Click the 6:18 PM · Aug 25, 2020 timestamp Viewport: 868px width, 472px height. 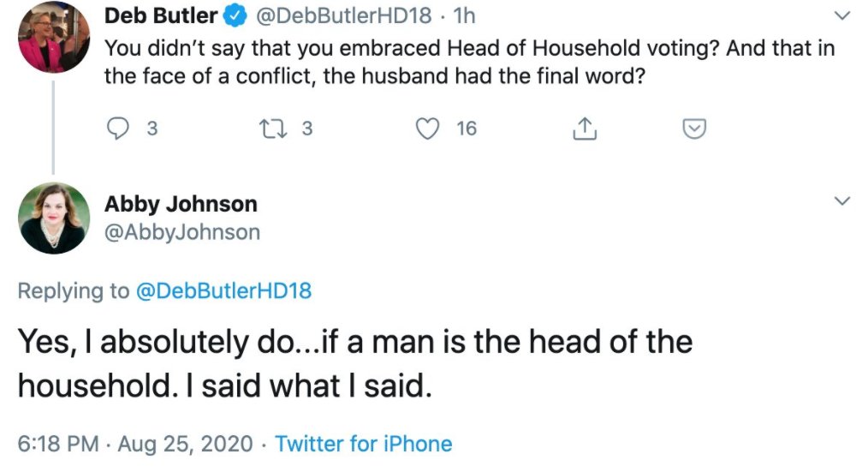135,444
